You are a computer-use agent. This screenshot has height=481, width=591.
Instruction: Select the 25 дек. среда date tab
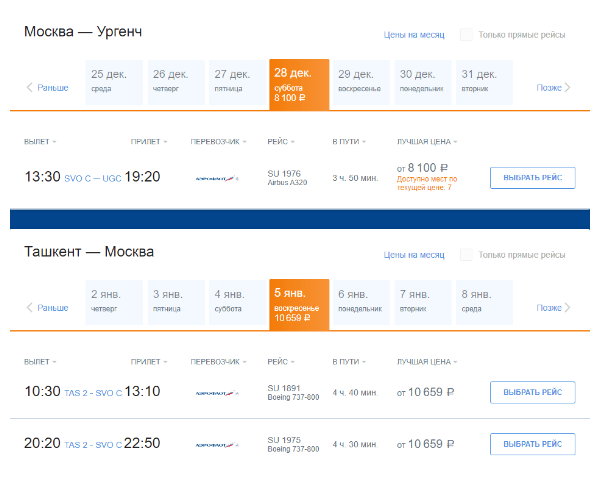tap(114, 82)
